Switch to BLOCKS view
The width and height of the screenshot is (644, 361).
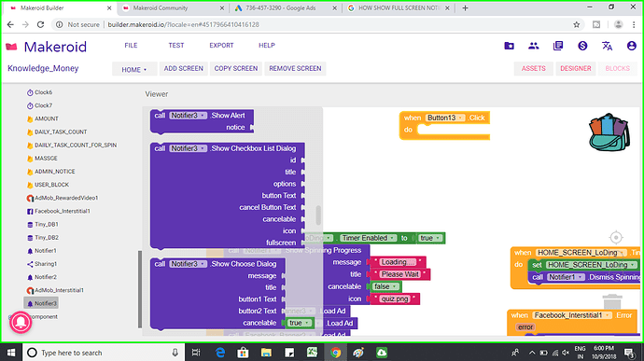point(617,69)
